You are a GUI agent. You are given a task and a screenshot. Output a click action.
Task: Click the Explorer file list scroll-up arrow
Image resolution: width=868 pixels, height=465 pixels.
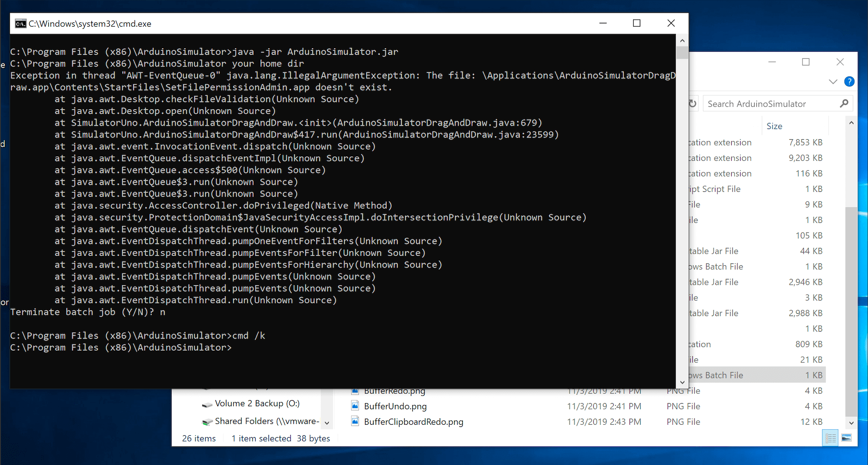click(x=851, y=123)
